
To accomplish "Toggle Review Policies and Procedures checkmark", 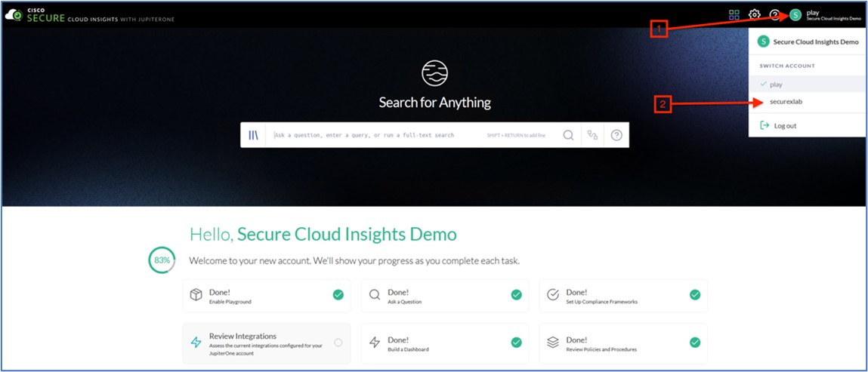I will tap(695, 343).
